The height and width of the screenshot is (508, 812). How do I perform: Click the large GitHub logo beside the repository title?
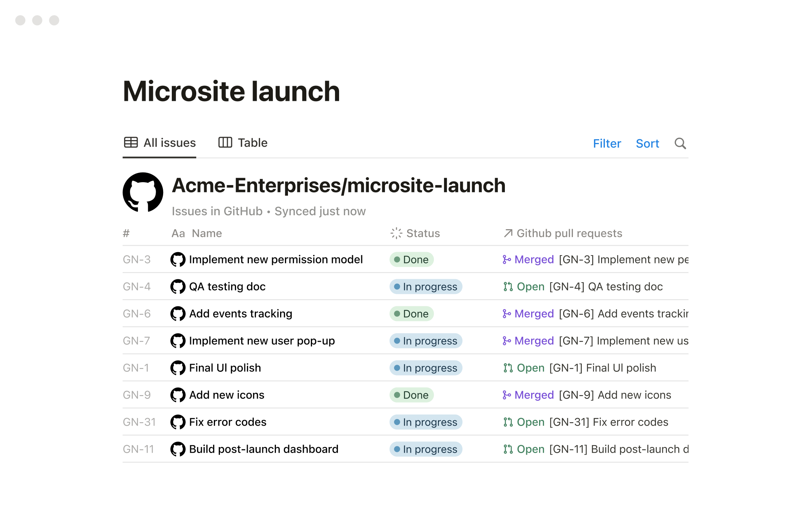143,192
